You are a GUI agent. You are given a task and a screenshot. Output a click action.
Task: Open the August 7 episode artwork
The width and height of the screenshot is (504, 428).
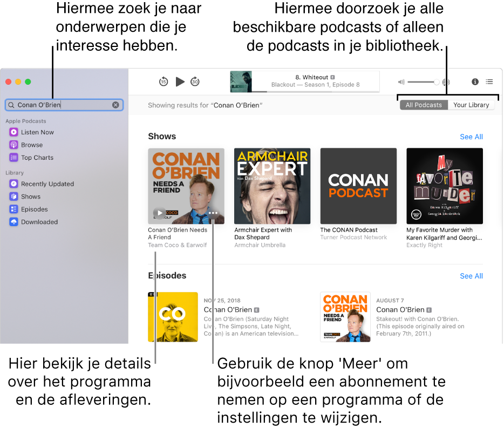tap(345, 317)
